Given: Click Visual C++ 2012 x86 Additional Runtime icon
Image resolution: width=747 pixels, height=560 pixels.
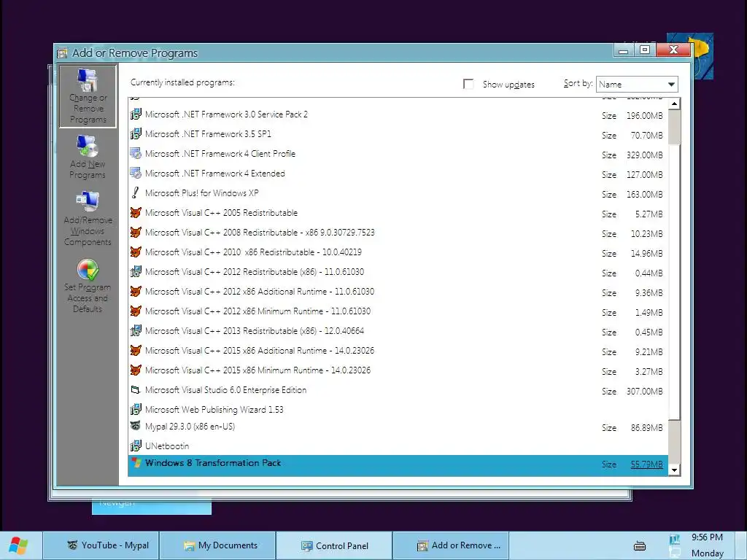Looking at the screenshot, I should pyautogui.click(x=136, y=292).
